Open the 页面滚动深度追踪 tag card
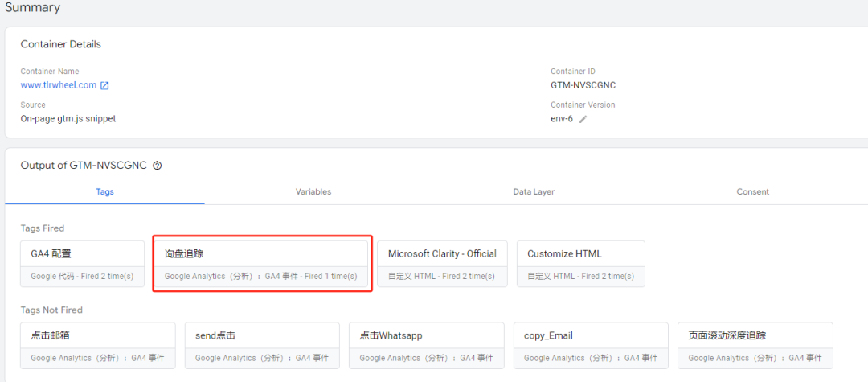The image size is (868, 382). (x=755, y=346)
